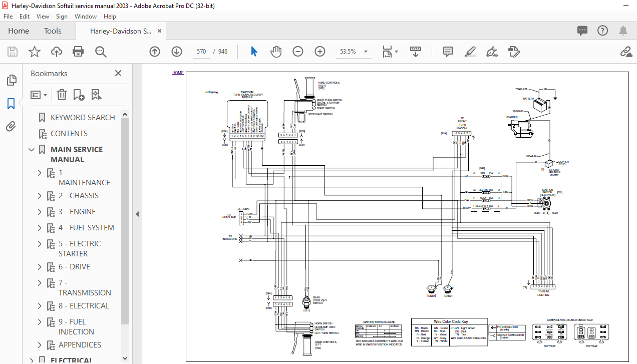Click the page number field showing 570

pyautogui.click(x=201, y=52)
